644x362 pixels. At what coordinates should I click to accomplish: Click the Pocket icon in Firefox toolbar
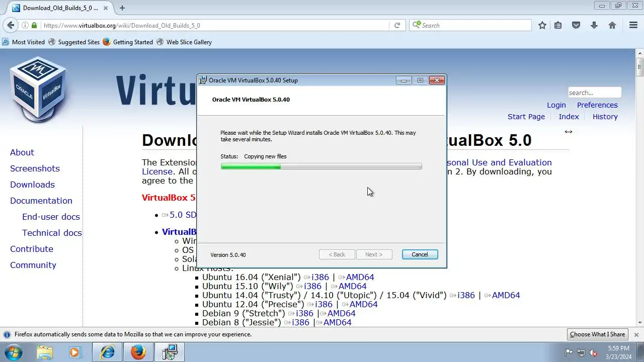click(576, 25)
